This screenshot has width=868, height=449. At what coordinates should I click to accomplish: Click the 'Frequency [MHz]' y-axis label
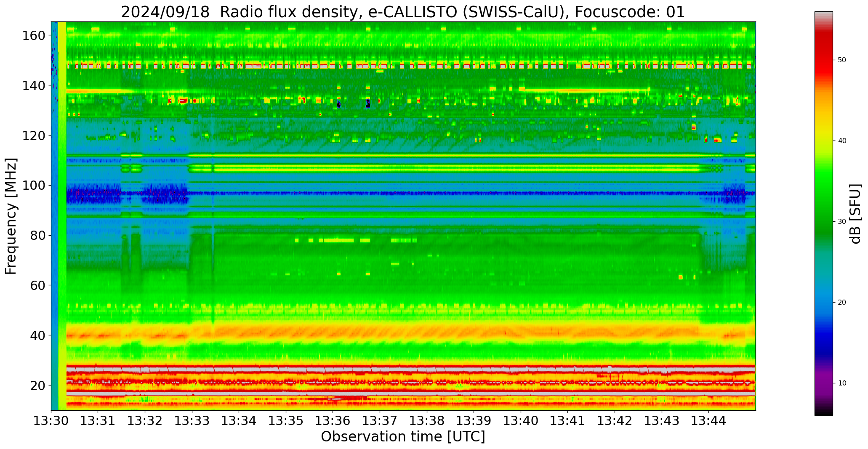pyautogui.click(x=11, y=216)
